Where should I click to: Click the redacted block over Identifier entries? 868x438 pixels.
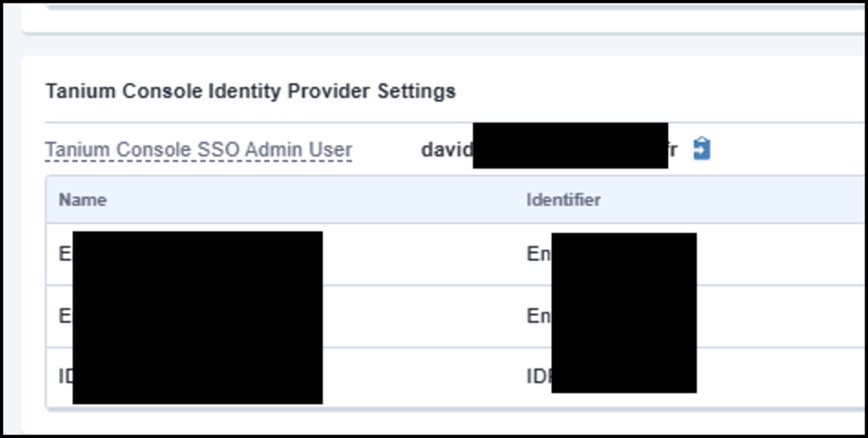point(624,313)
